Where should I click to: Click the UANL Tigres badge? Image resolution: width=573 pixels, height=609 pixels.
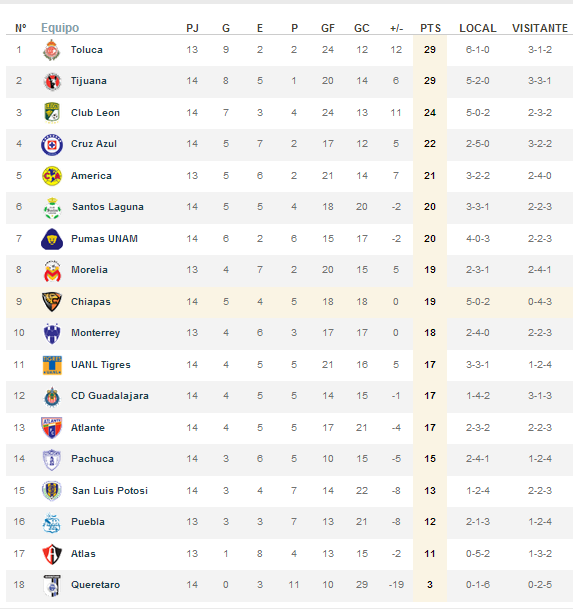(x=52, y=365)
